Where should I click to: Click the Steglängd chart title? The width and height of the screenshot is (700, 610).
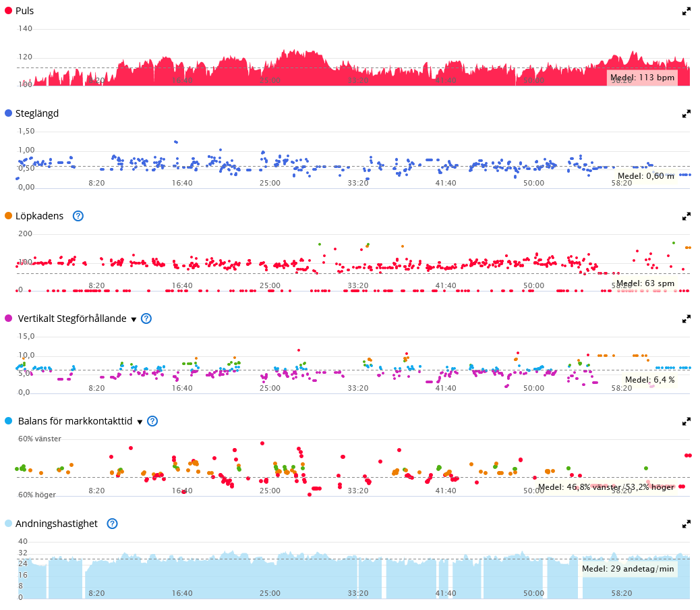coord(37,113)
